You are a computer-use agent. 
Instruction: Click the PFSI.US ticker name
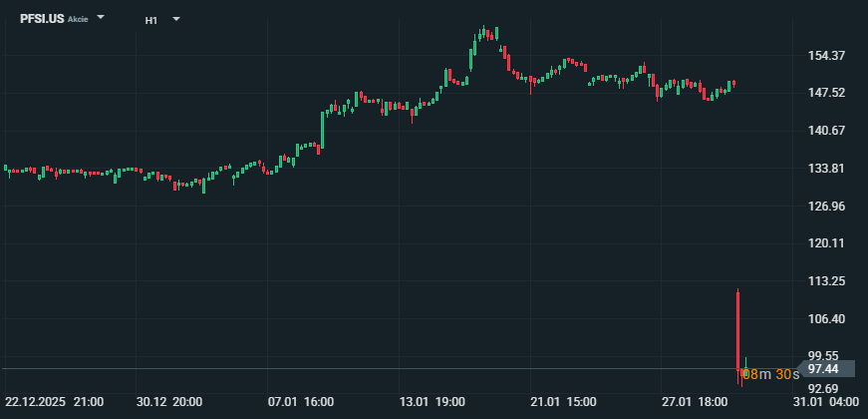coord(42,19)
